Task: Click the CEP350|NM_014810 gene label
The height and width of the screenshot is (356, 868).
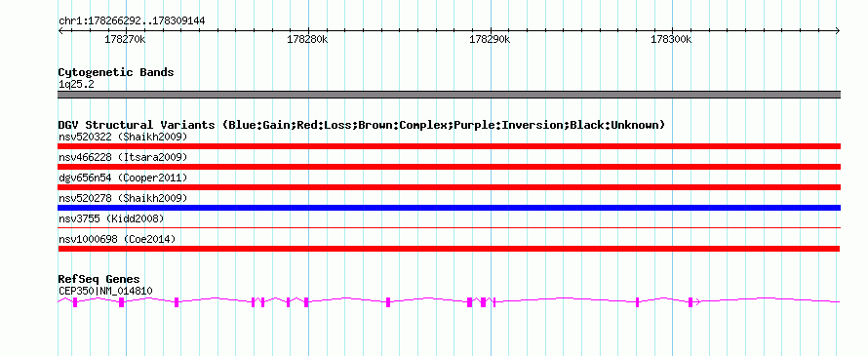Action: click(x=105, y=292)
